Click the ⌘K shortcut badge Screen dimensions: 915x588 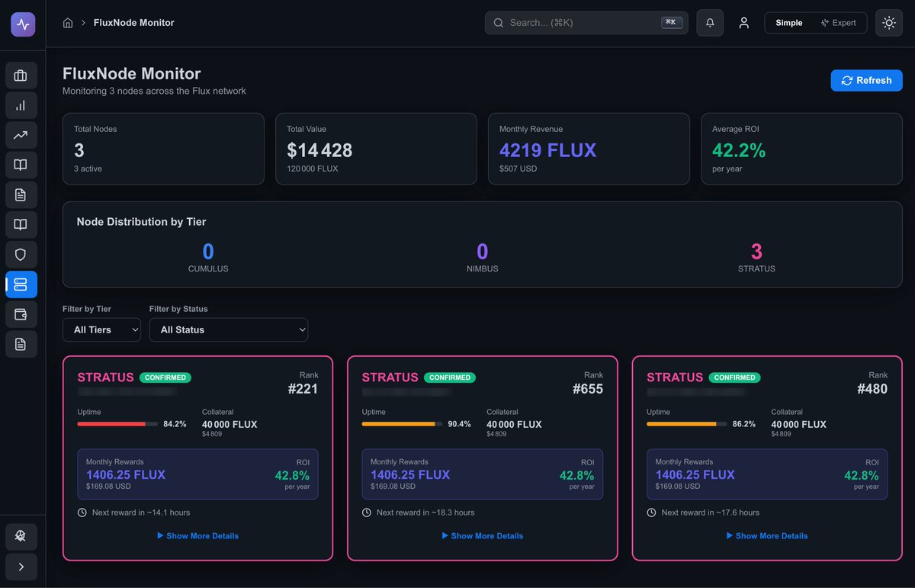671,23
